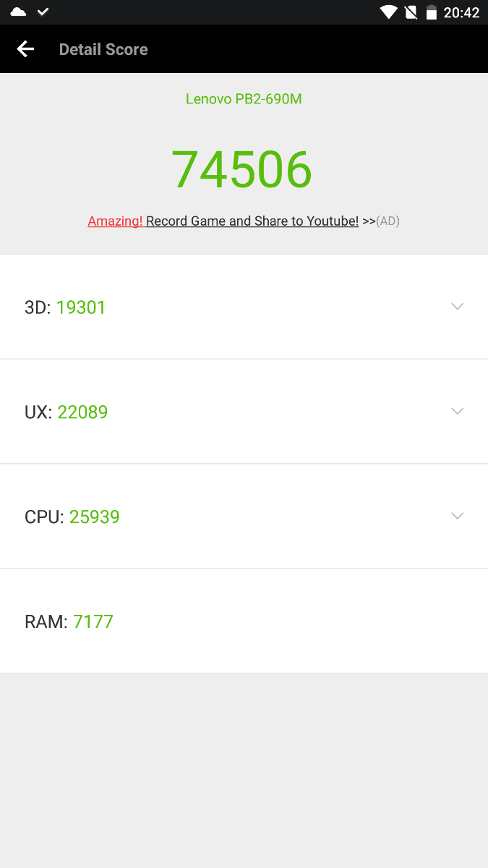Tap the battery status icon

tap(432, 12)
